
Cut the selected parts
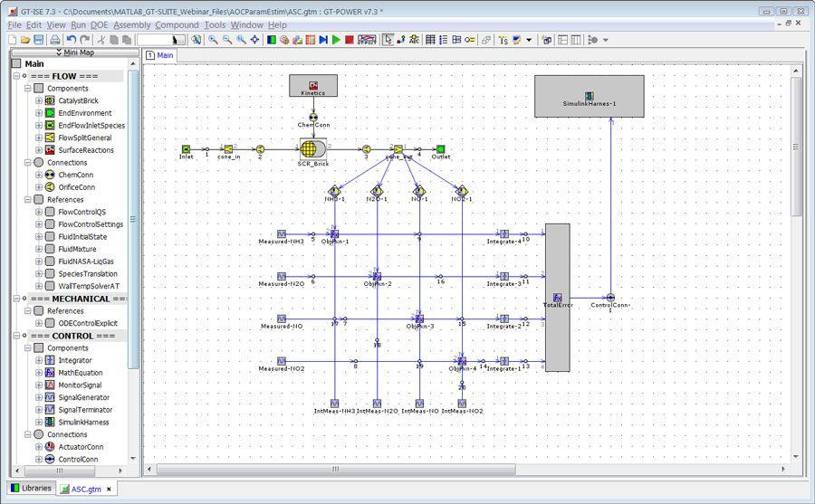pyautogui.click(x=101, y=40)
